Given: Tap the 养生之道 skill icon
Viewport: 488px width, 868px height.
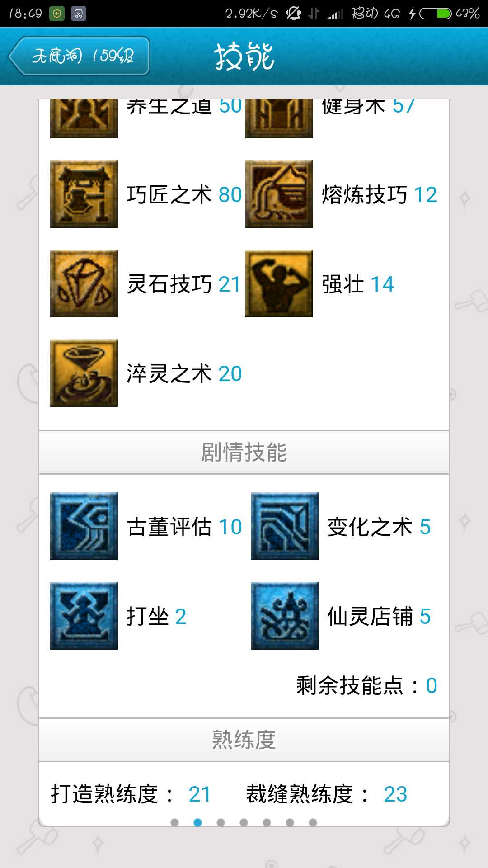Looking at the screenshot, I should 84,118.
